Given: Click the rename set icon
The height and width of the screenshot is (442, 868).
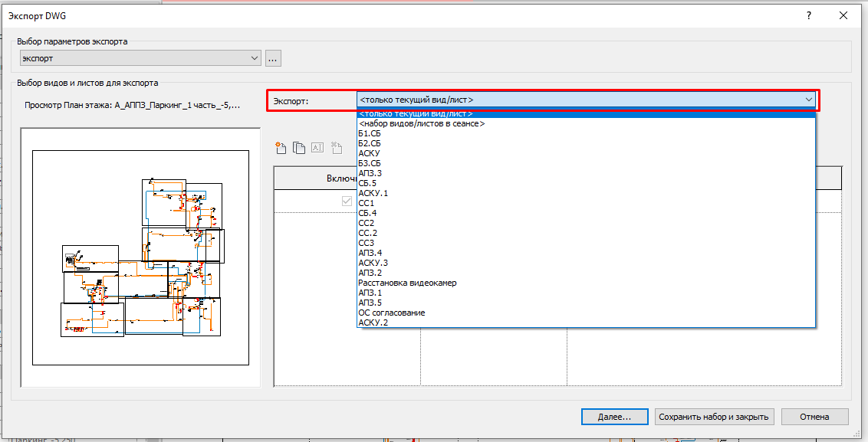Looking at the screenshot, I should pos(317,148).
